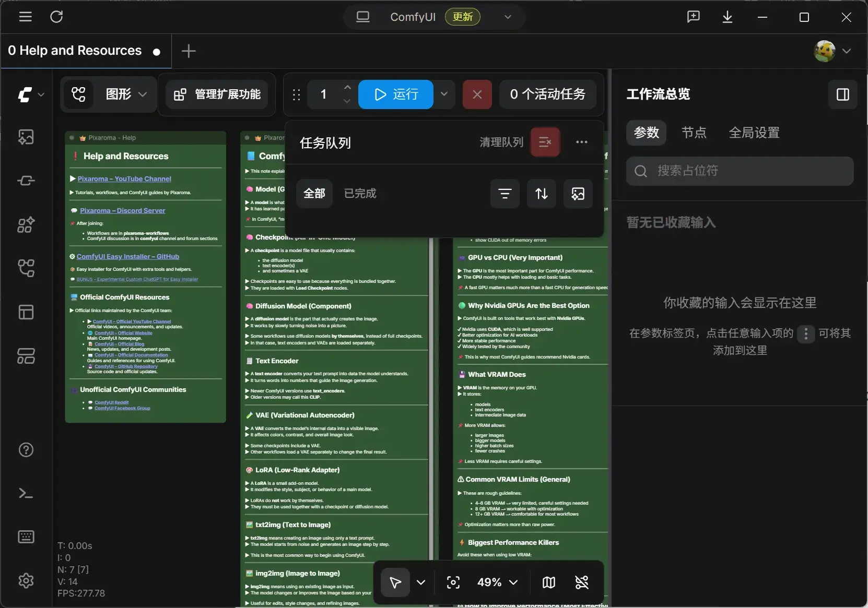Open the Pixaroma – YouTube Channel link

pyautogui.click(x=124, y=178)
